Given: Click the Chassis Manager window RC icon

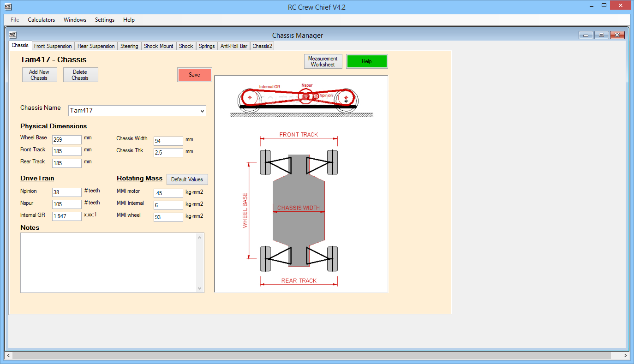Looking at the screenshot, I should coord(13,35).
